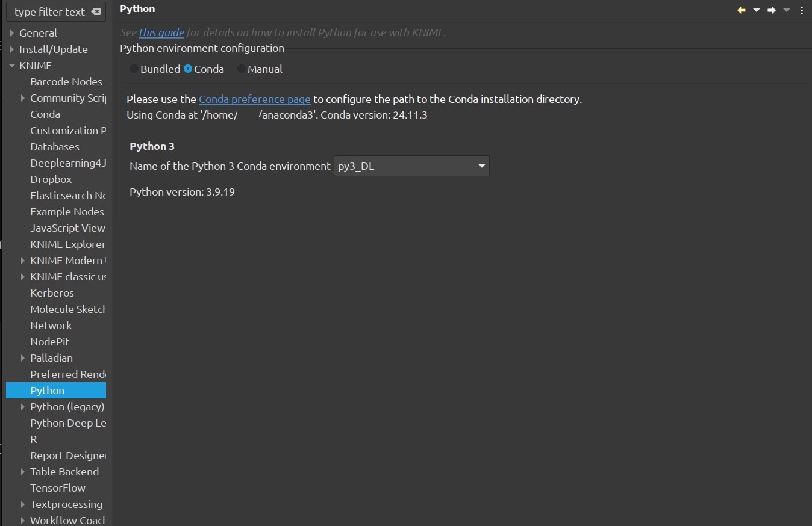Expand the Python (legacy) node
Screen dimensions: 812x526
(x=23, y=407)
